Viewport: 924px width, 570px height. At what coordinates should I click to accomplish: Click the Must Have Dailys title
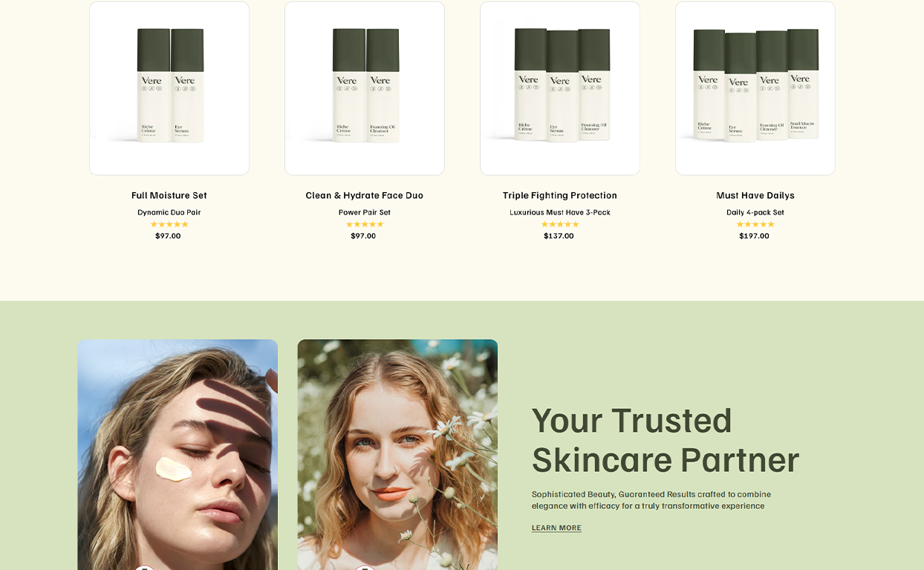pos(755,195)
